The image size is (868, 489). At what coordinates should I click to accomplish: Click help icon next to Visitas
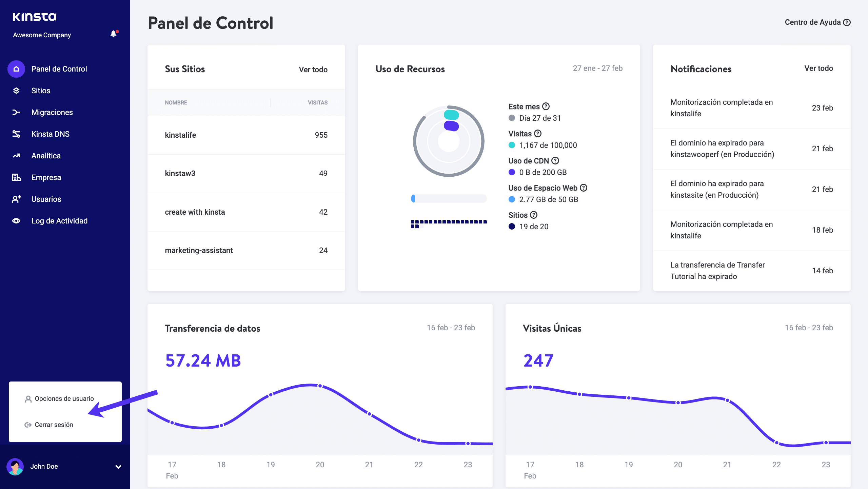538,134
